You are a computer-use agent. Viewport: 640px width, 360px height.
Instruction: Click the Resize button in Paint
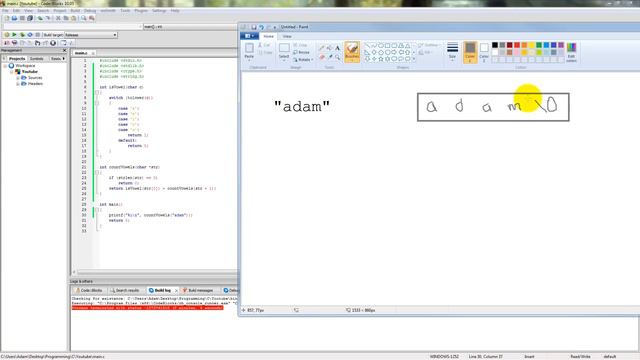[x=302, y=53]
